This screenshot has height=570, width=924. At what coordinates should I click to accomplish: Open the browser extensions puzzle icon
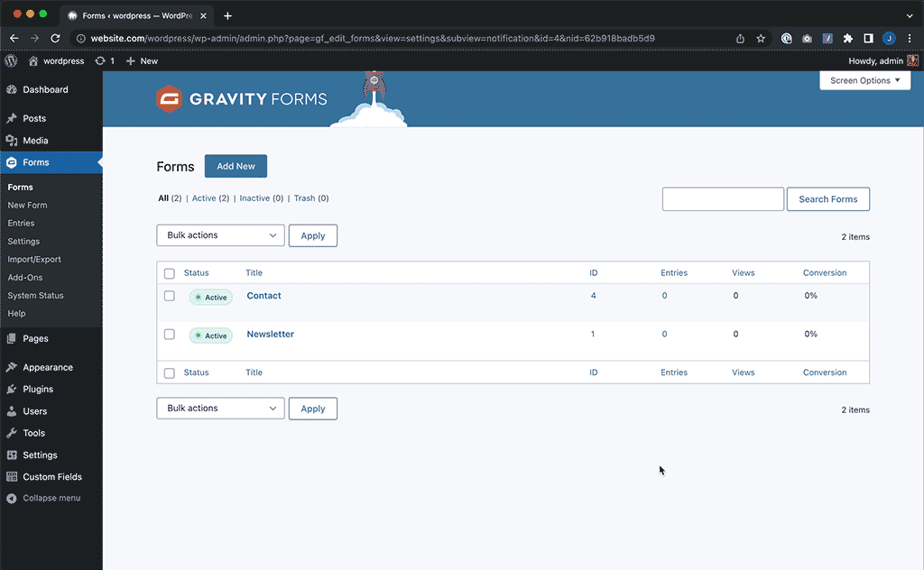(848, 38)
